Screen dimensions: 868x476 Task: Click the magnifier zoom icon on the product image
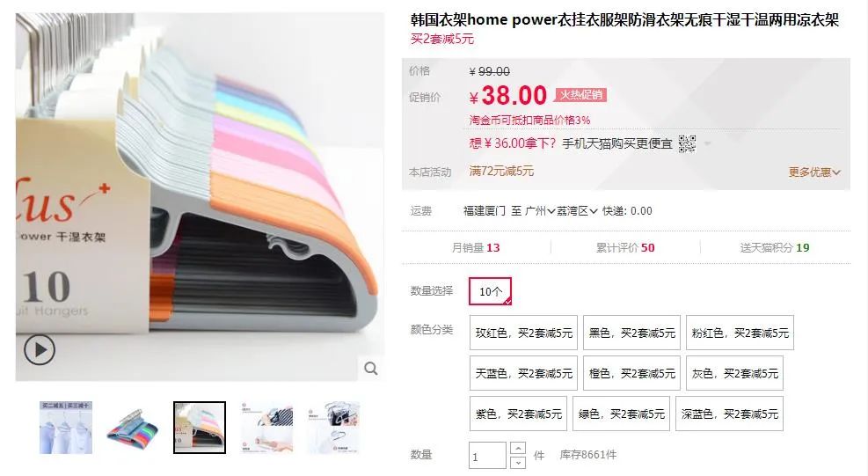click(371, 369)
